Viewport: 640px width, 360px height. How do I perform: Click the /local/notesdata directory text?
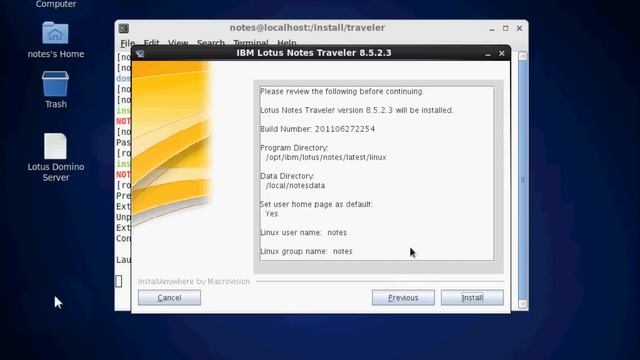(296, 185)
